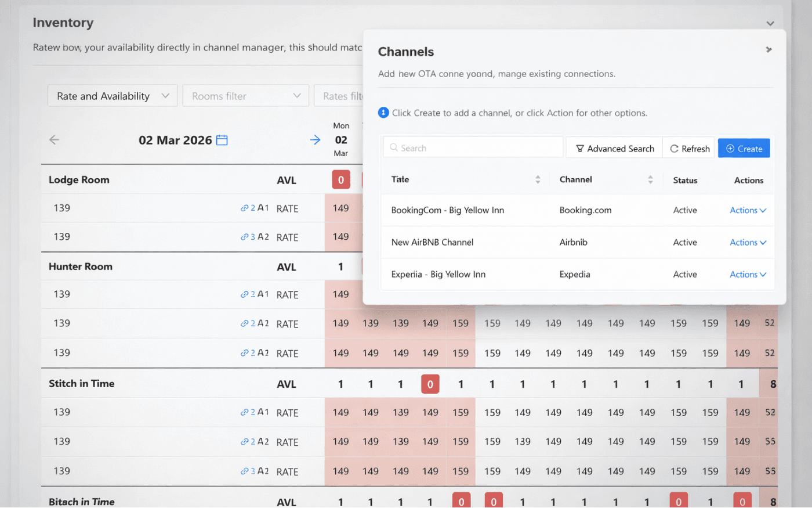Click the funnel icon on Advanced Search
Image resolution: width=812 pixels, height=508 pixels.
coord(581,148)
